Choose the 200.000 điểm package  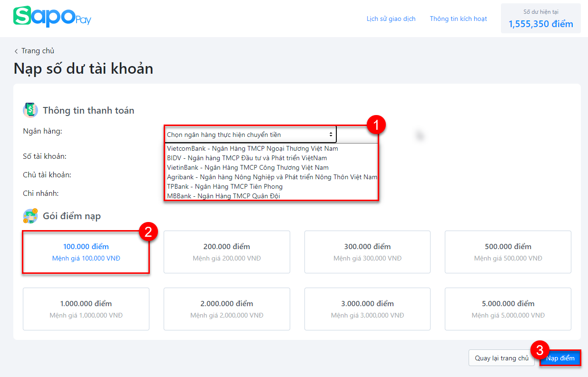226,252
